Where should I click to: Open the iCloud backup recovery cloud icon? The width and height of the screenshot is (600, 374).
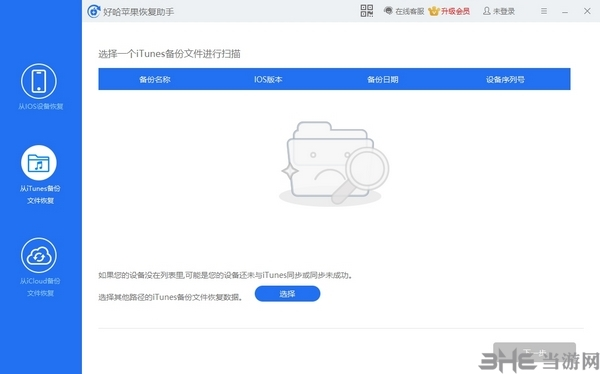tap(39, 255)
